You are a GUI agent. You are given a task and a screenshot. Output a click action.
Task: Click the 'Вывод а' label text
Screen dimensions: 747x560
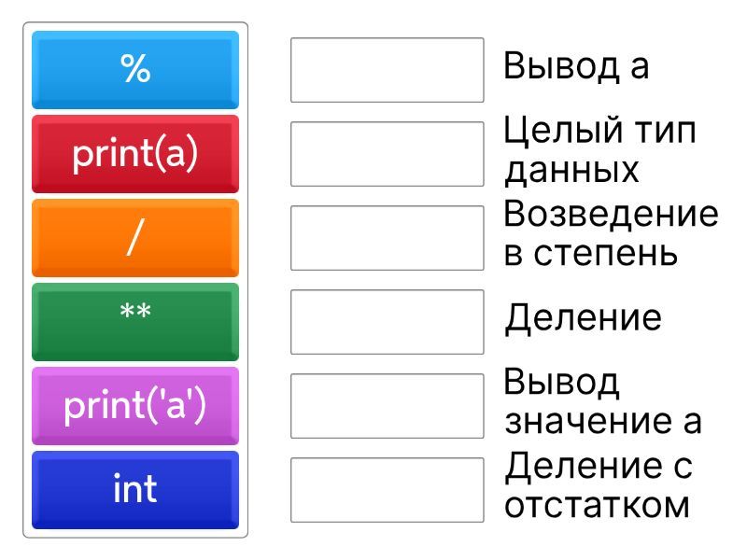576,66
